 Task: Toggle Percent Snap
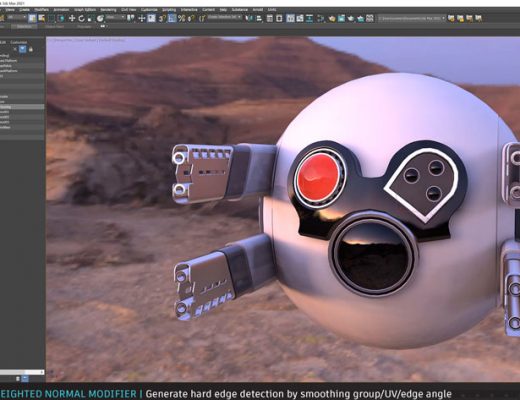pyautogui.click(x=181, y=18)
